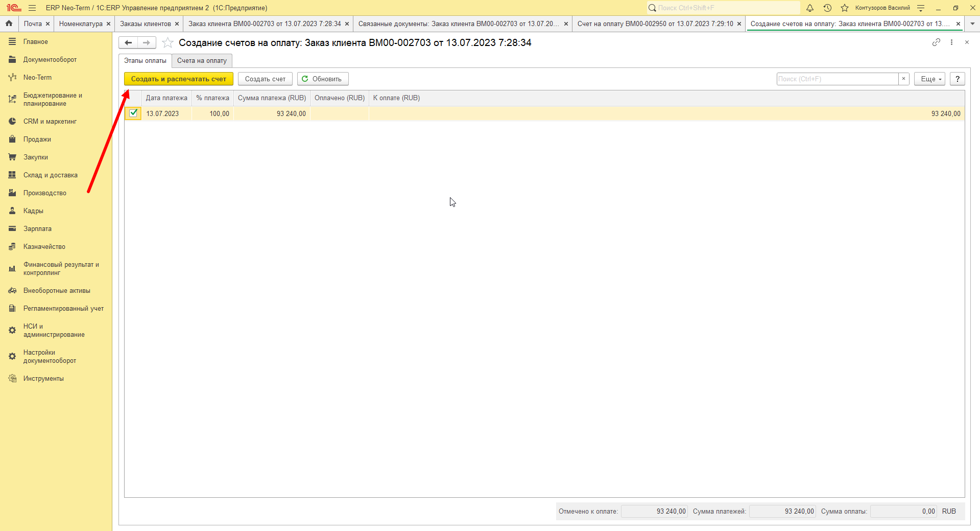Select the 93 240,00 К оплате cell

pos(667,113)
